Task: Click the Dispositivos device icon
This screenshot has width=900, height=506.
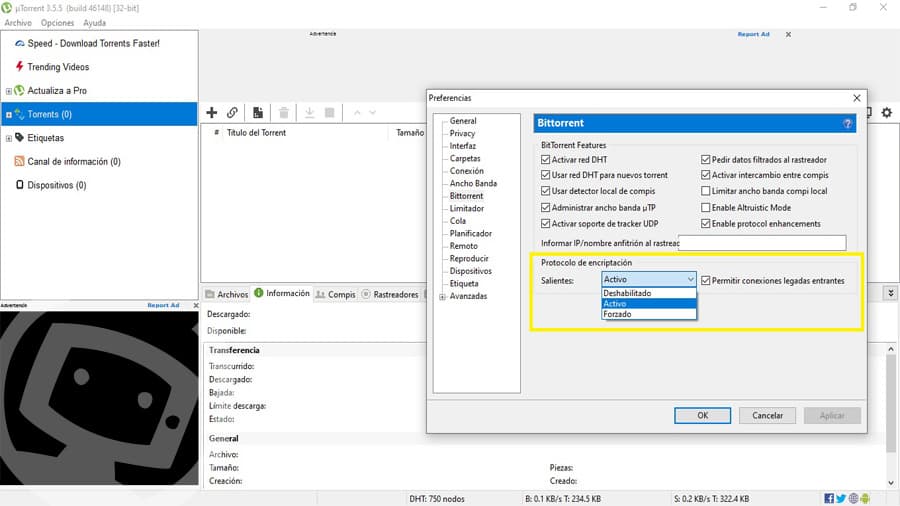Action: (20, 185)
